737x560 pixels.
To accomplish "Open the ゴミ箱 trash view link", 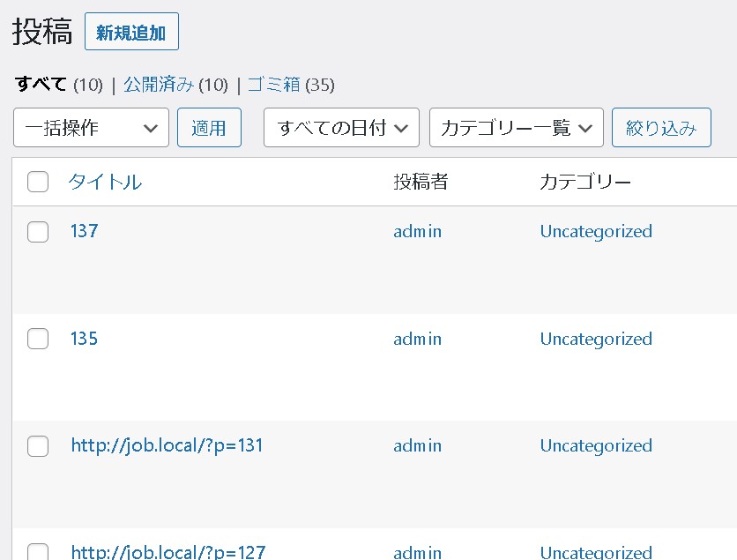I will [x=273, y=84].
